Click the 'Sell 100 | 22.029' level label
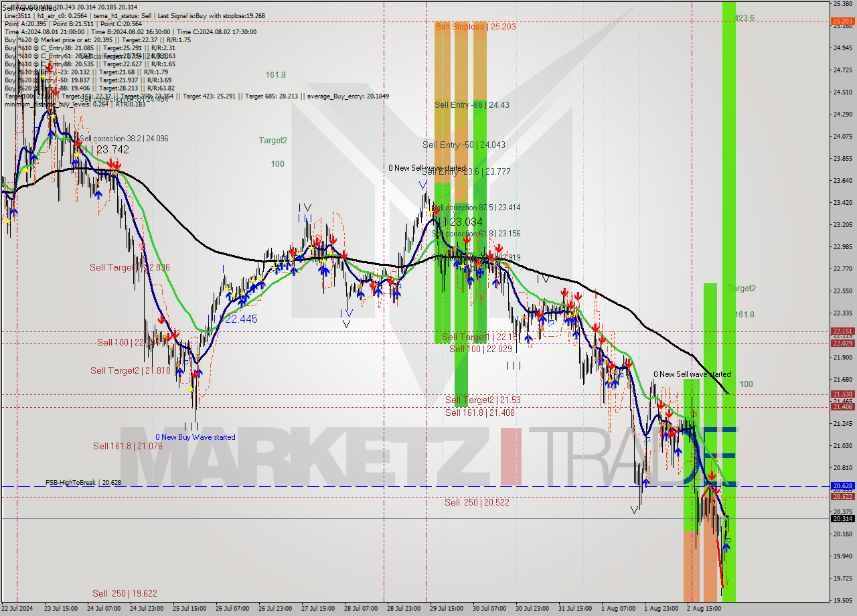The height and width of the screenshot is (616, 857). point(480,349)
